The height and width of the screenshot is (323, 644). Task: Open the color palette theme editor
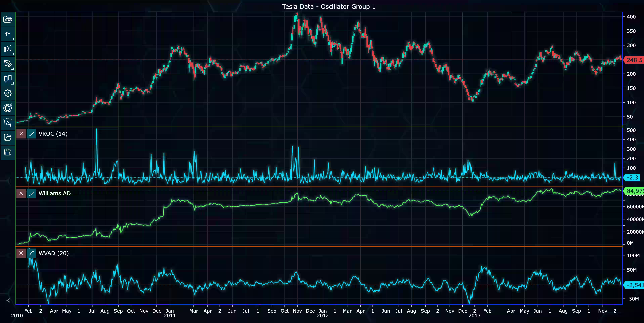click(x=8, y=108)
